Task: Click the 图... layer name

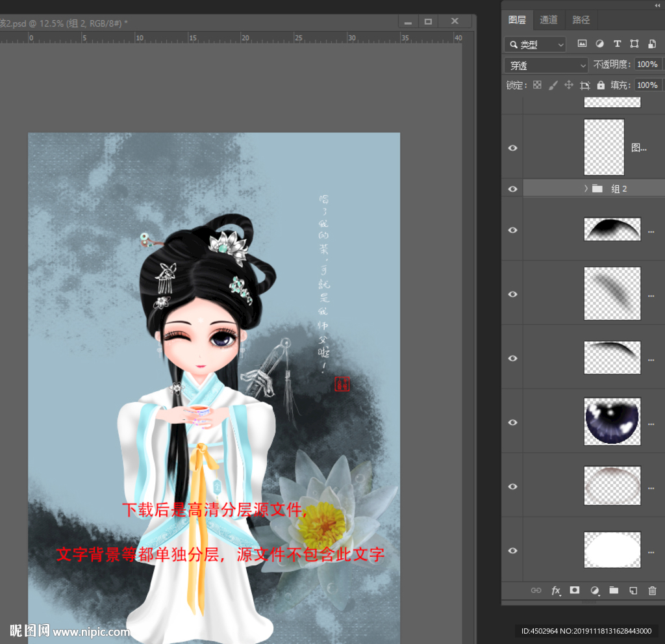Action: pyautogui.click(x=639, y=148)
